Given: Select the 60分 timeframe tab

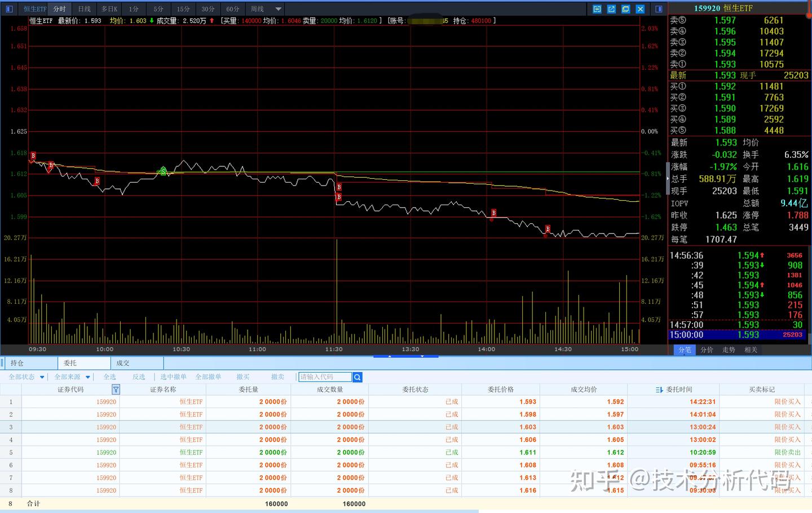Looking at the screenshot, I should 233,9.
